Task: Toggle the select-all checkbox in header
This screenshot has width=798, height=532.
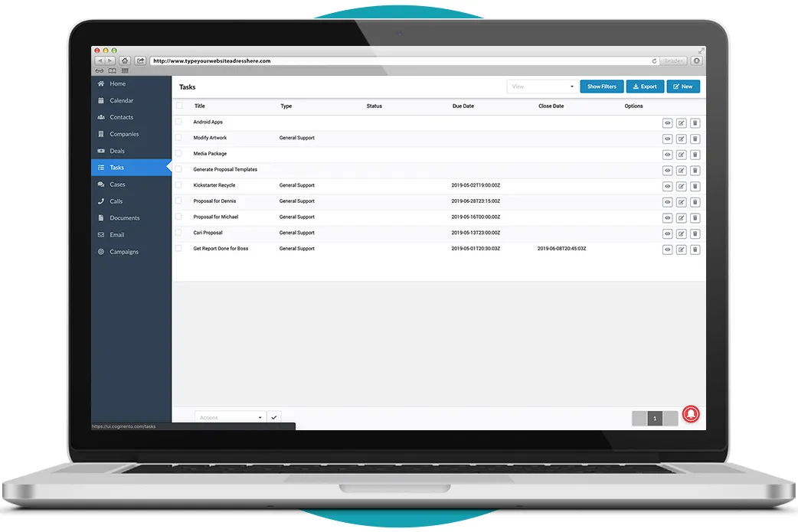Action: [x=179, y=106]
